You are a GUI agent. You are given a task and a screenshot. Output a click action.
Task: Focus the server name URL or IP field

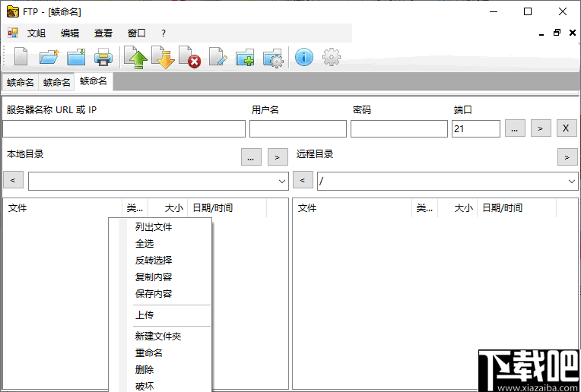(x=124, y=129)
